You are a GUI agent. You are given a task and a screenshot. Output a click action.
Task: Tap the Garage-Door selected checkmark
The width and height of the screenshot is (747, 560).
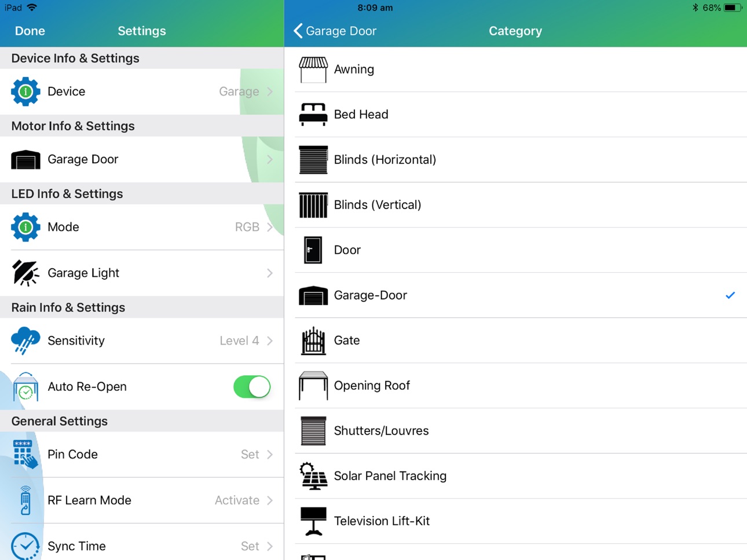click(730, 295)
